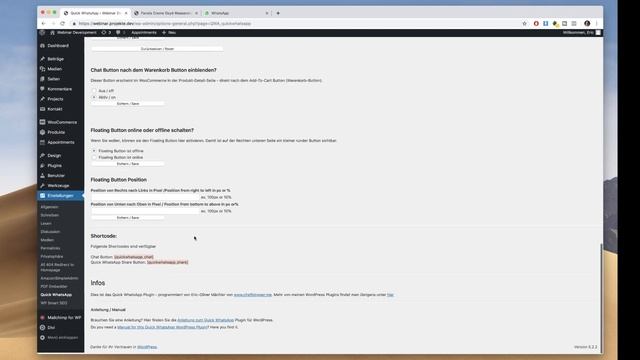
Task: Open the 'hier' link in Infos
Action: point(390,294)
